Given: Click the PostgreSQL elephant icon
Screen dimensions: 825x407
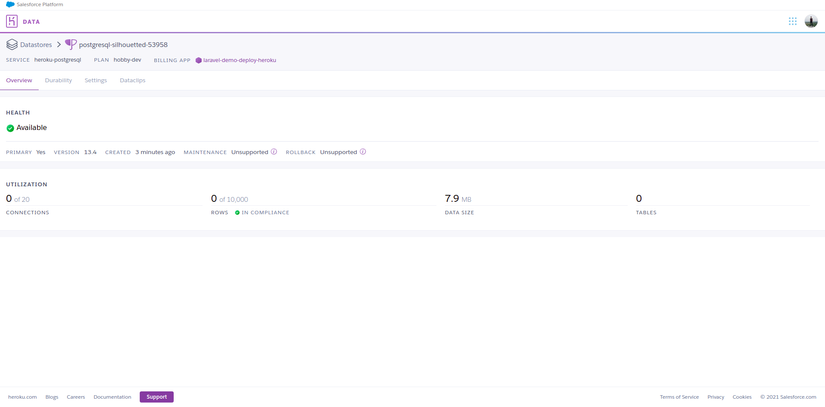Looking at the screenshot, I should (x=71, y=44).
